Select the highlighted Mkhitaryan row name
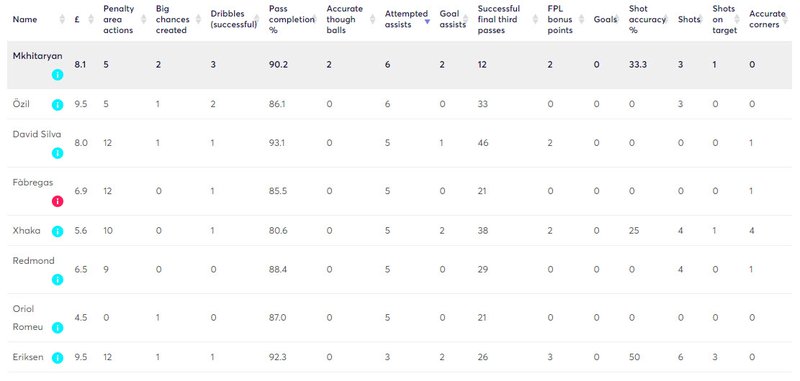 [x=37, y=56]
